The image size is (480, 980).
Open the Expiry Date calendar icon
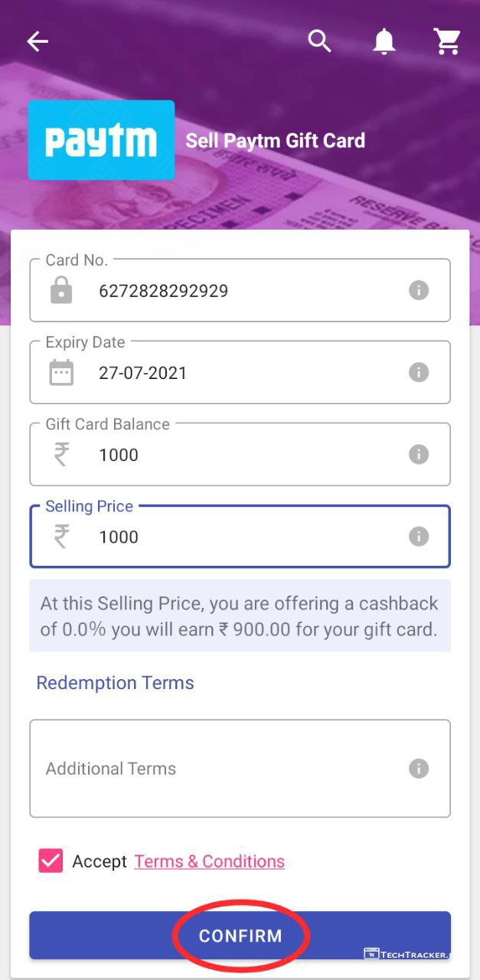tap(61, 373)
